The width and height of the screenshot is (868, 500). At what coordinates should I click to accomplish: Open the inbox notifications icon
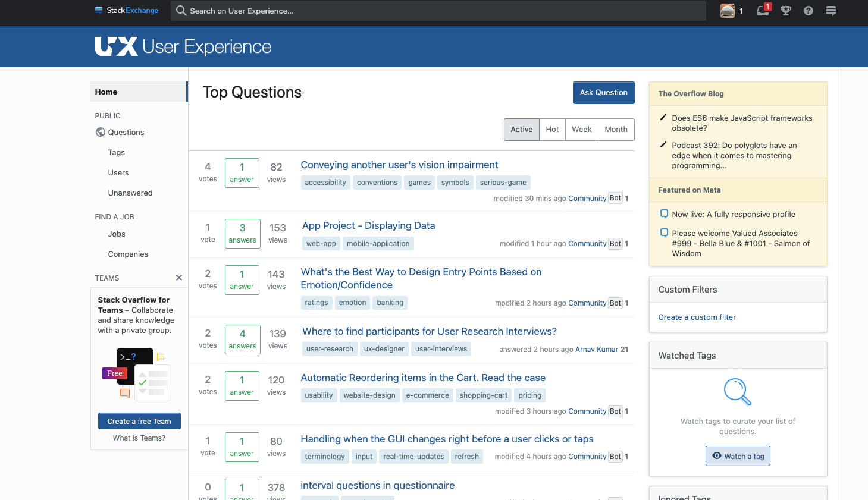click(763, 11)
